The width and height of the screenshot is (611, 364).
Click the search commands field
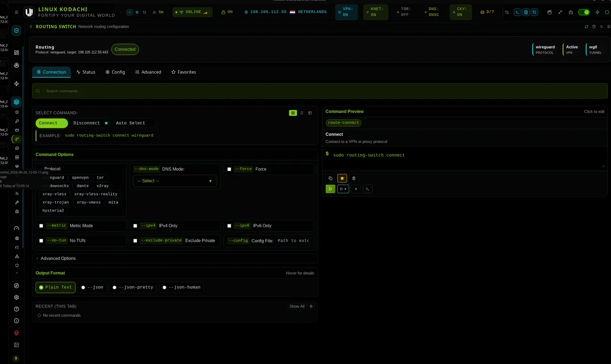tap(320, 91)
